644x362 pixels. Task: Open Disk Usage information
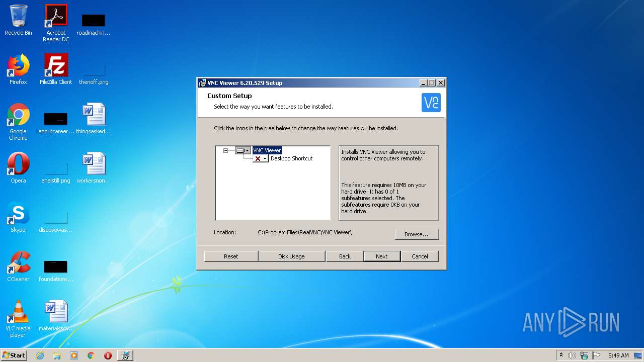click(291, 256)
